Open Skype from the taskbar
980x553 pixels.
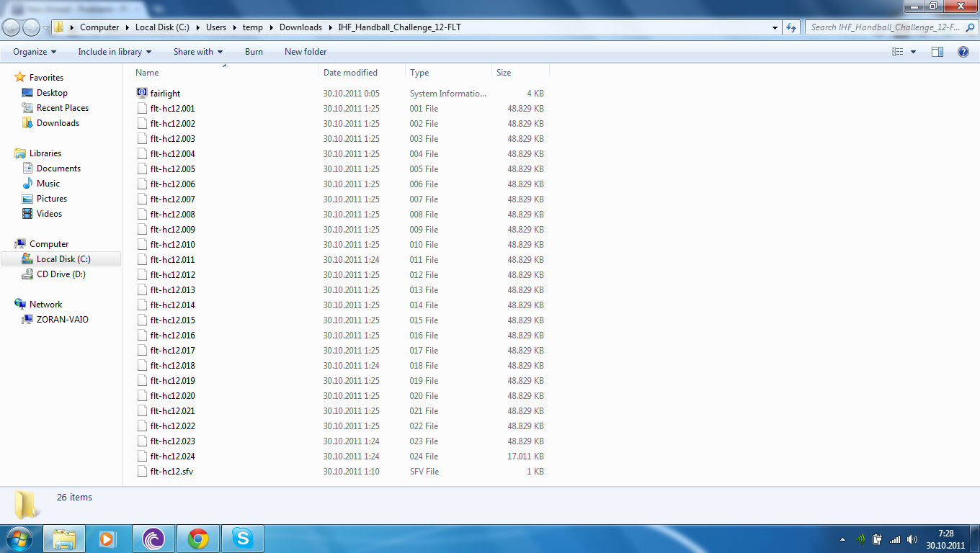click(x=243, y=539)
